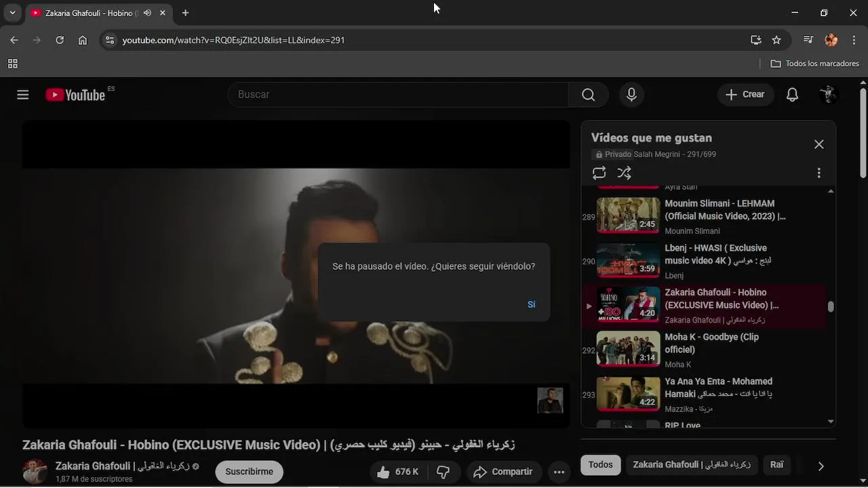Click the video title text
868x488 pixels.
[269, 445]
